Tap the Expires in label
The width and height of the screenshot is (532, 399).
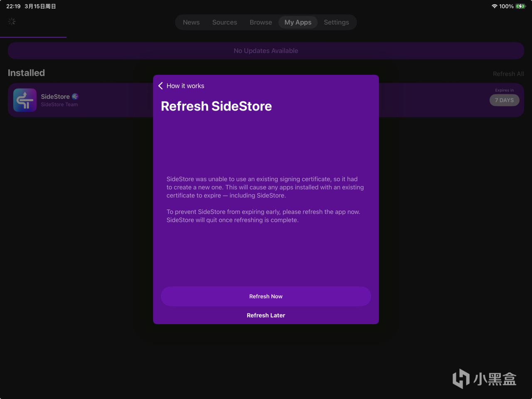[x=504, y=90]
